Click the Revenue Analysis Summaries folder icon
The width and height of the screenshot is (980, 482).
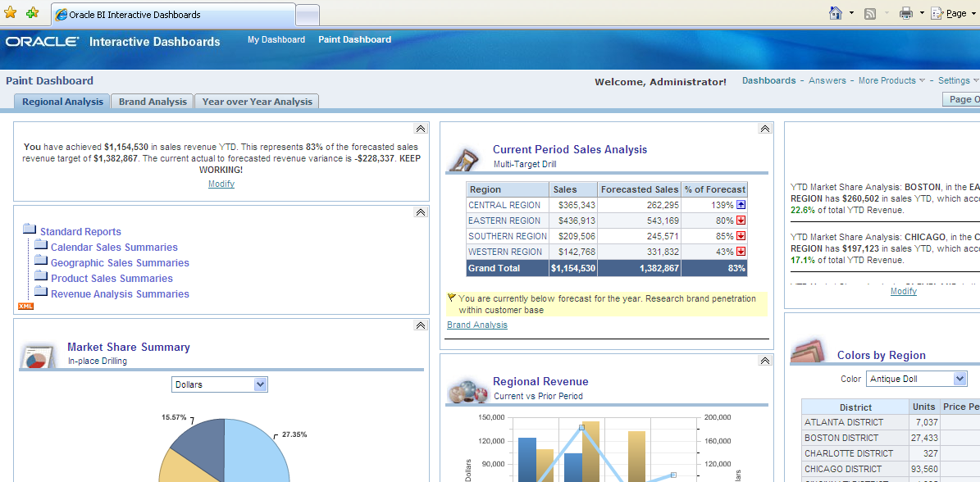41,292
